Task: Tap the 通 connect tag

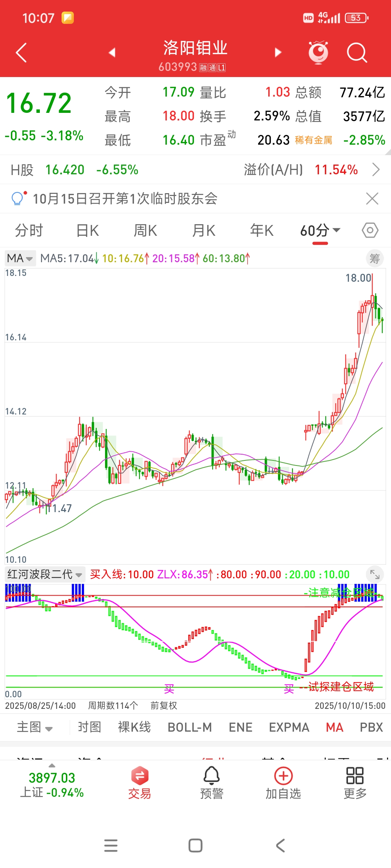Action: (212, 68)
